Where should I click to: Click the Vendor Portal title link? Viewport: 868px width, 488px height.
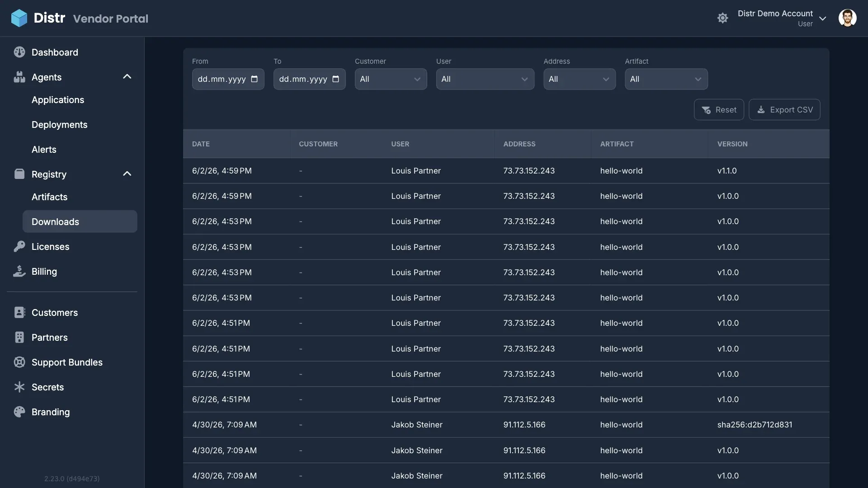click(110, 19)
